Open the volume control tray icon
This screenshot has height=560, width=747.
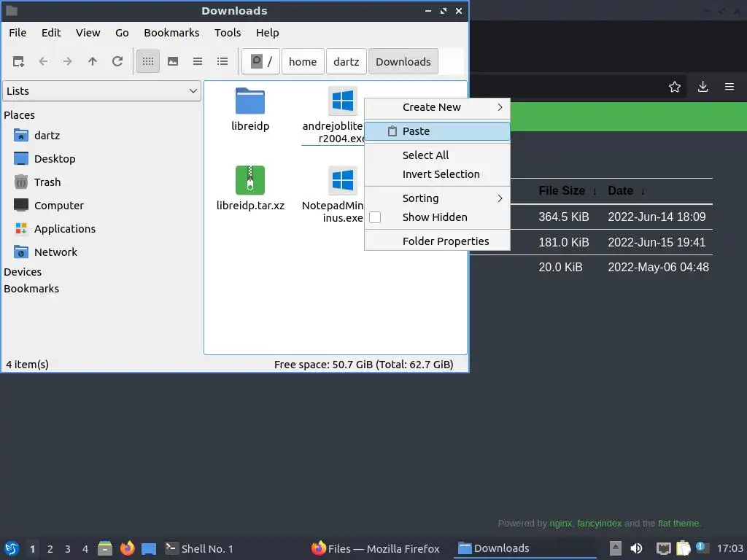[x=636, y=548]
